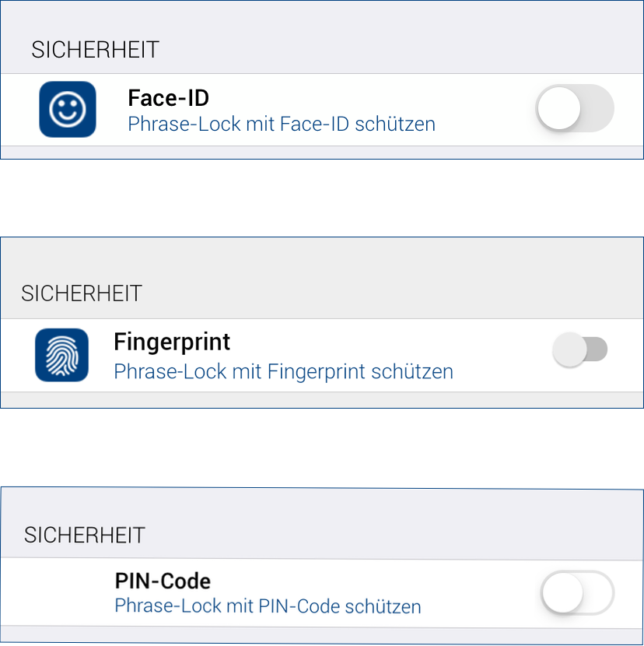This screenshot has width=644, height=646.
Task: Enable the Face-ID toggle switch
Action: [x=575, y=109]
